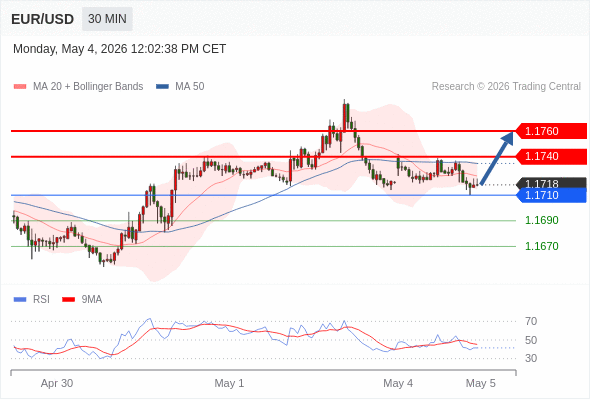Toggle the MA 50 legend swatch
590x400 pixels.
162,87
